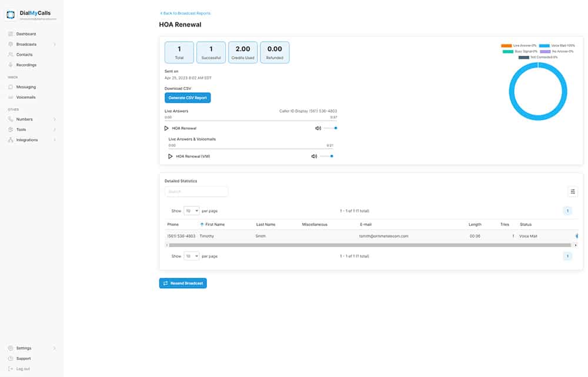This screenshot has height=377, width=588.
Task: Play the HOA Renewal live answer recording
Action: (166, 128)
